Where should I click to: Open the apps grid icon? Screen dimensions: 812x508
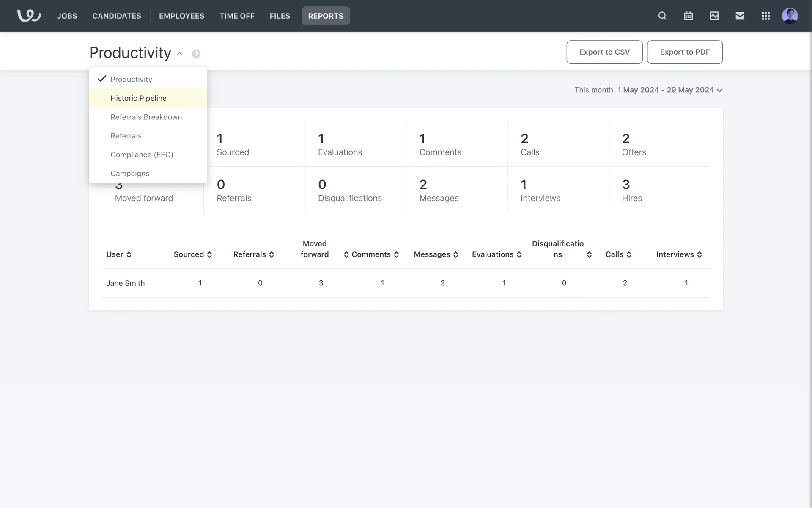tap(765, 16)
